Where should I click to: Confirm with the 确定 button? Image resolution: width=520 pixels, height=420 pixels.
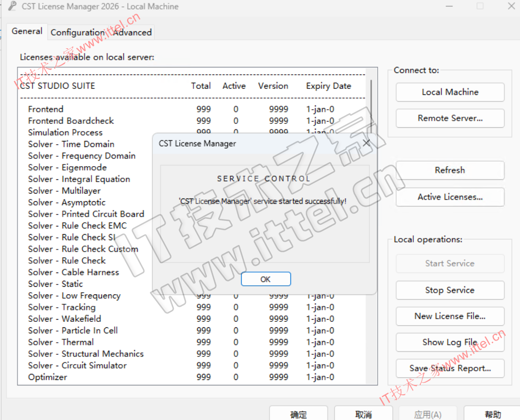298,414
